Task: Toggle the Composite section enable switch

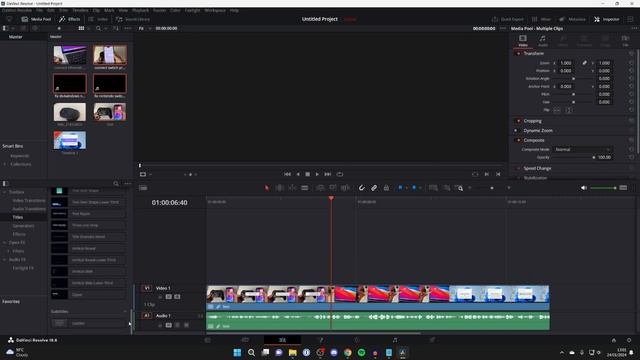Action: point(518,140)
